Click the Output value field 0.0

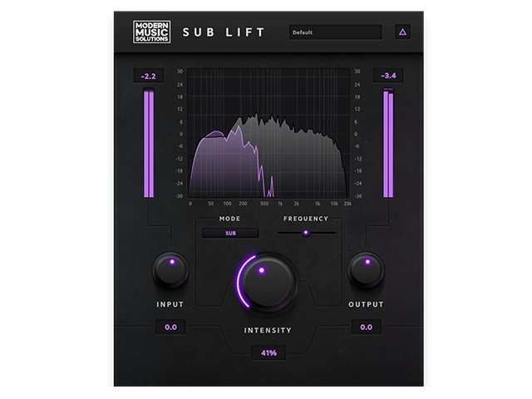366,327
